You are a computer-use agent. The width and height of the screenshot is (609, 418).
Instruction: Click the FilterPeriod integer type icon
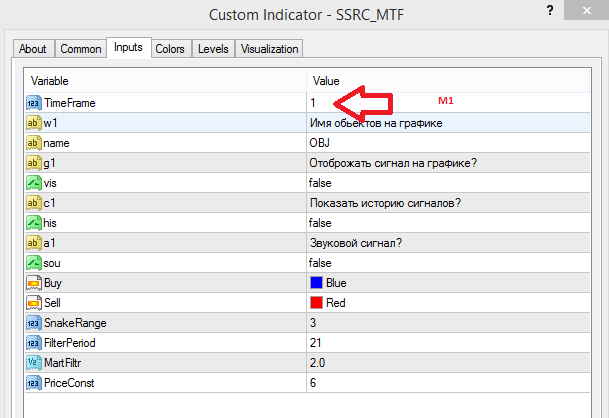pos(34,343)
